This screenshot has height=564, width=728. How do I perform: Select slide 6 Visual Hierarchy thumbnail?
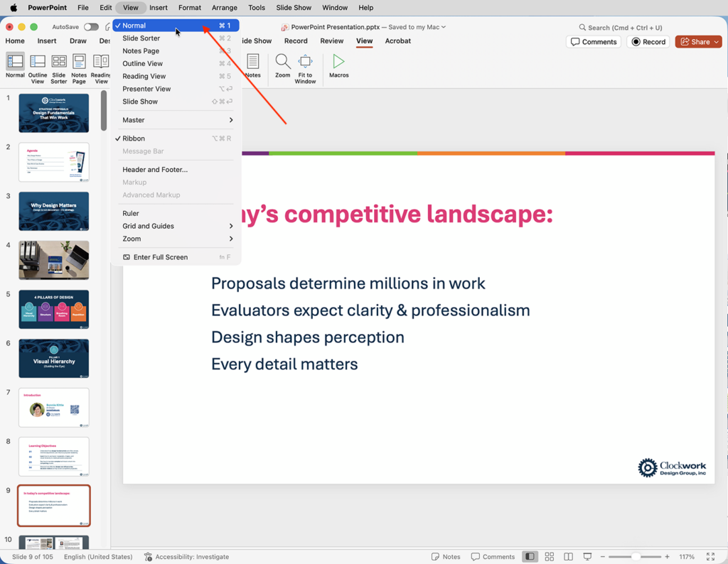click(54, 359)
